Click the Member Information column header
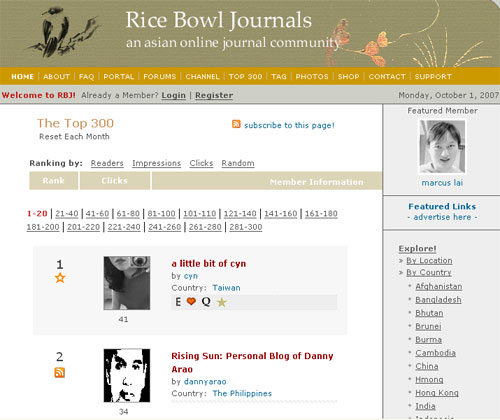This screenshot has width=500, height=420. coord(267,181)
